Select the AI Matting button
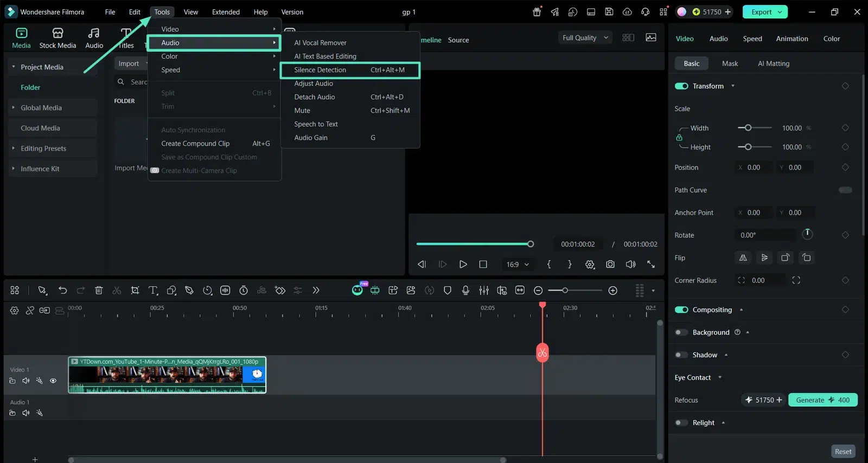 [774, 63]
